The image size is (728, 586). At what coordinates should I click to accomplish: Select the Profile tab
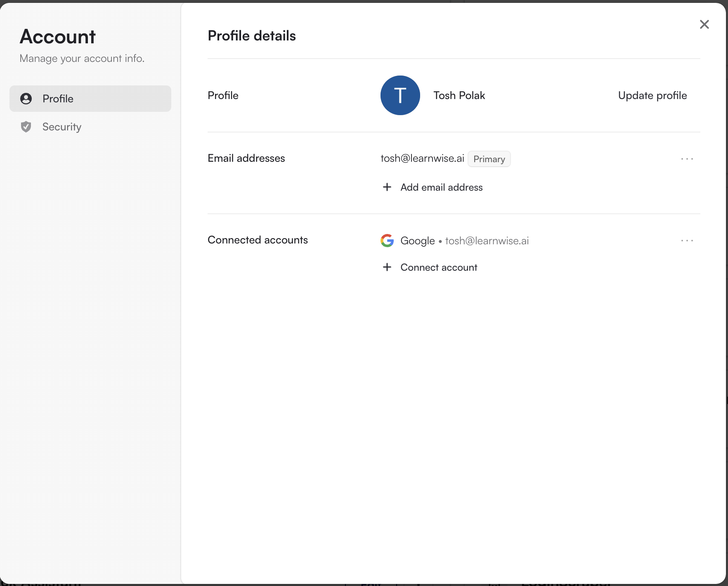90,99
